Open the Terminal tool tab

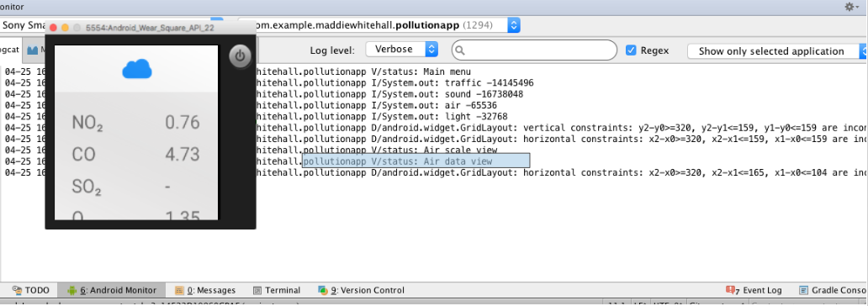277,290
